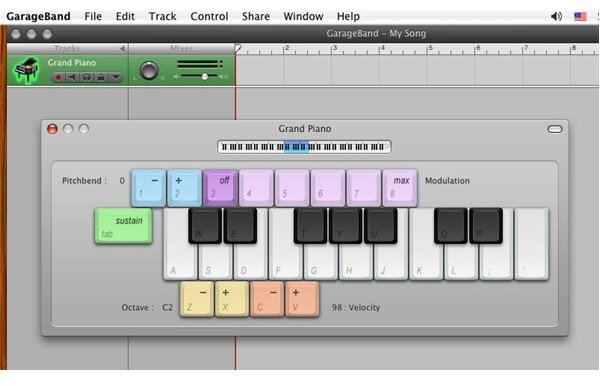Viewport: 600px width, 386px height.
Task: Click the US flag input source icon
Action: click(580, 16)
